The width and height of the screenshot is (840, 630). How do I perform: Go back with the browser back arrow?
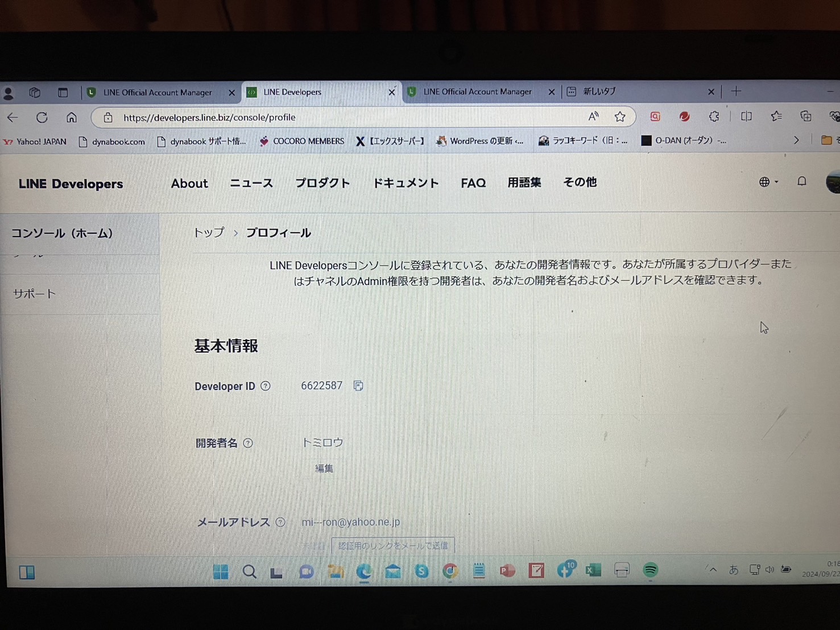pos(13,118)
